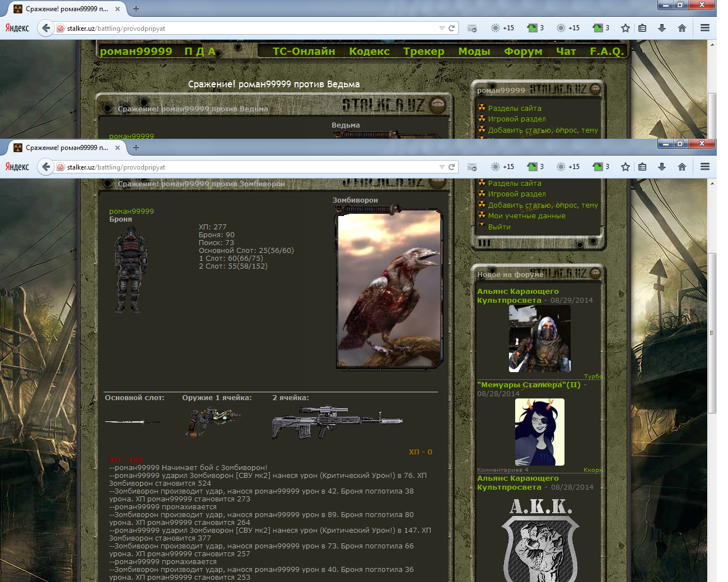Expand the URL history dropdown in the upper window
The width and height of the screenshot is (728, 582).
(x=442, y=28)
